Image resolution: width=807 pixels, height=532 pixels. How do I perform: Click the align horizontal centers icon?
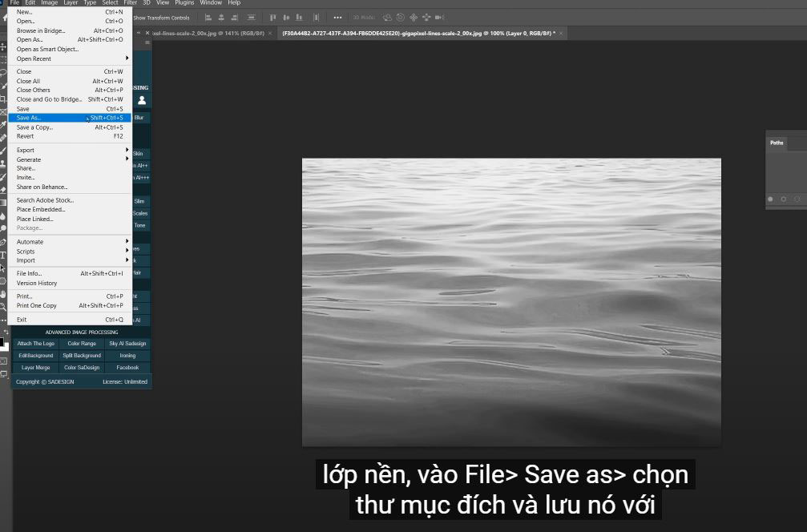[221, 18]
